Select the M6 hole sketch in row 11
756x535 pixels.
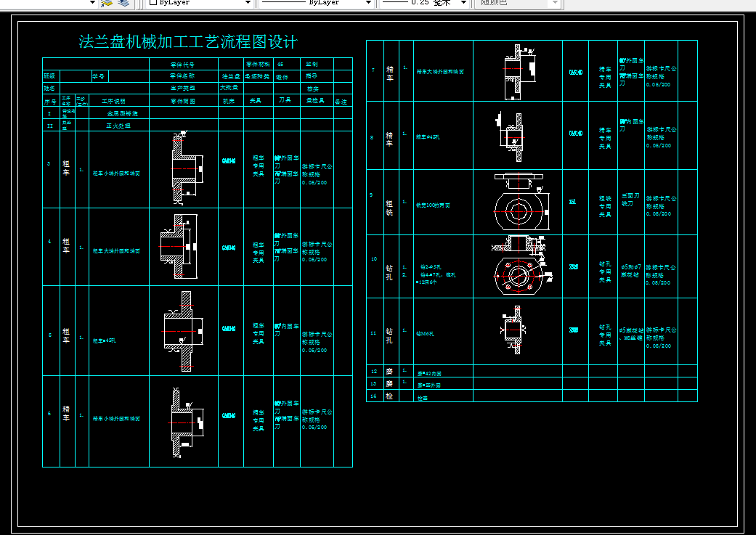coord(513,330)
